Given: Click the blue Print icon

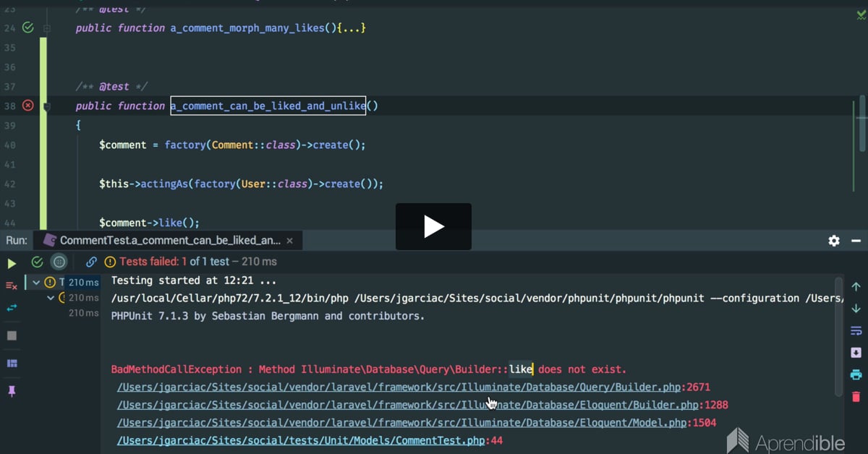Looking at the screenshot, I should (856, 374).
